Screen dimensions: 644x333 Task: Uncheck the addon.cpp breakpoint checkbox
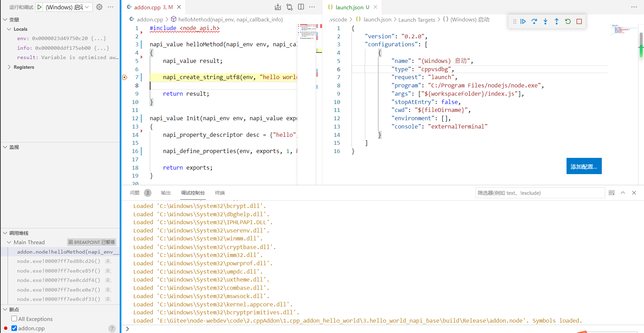(x=14, y=328)
